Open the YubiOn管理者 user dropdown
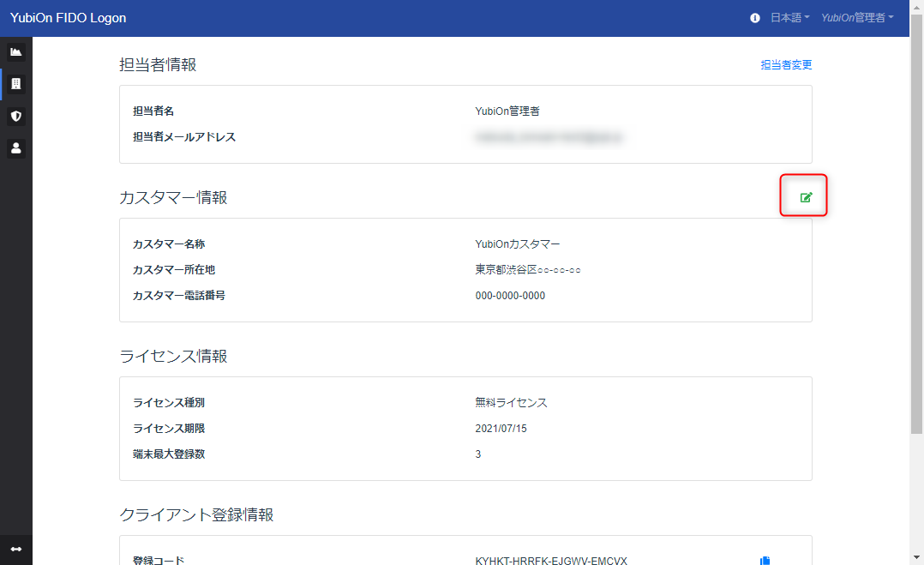Viewport: 924px width, 565px height. (857, 18)
